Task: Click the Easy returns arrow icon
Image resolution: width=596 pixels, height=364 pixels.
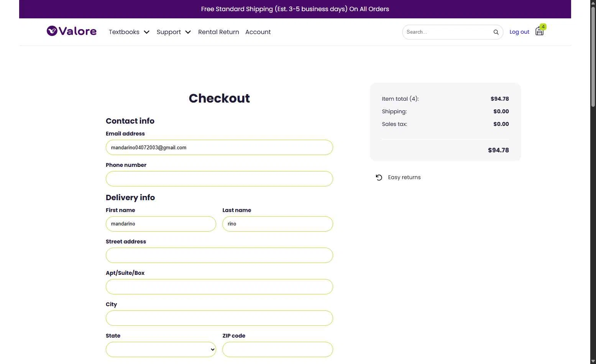Action: coord(379,177)
